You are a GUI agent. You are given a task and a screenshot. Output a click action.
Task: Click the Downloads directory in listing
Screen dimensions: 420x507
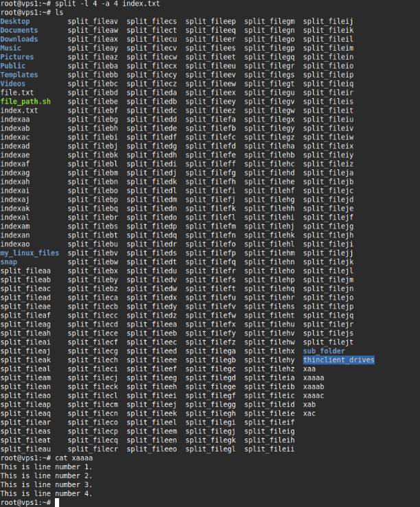pyautogui.click(x=19, y=39)
